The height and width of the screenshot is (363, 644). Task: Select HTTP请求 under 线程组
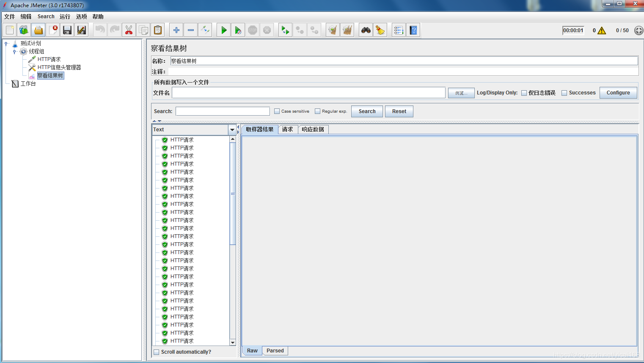click(49, 59)
